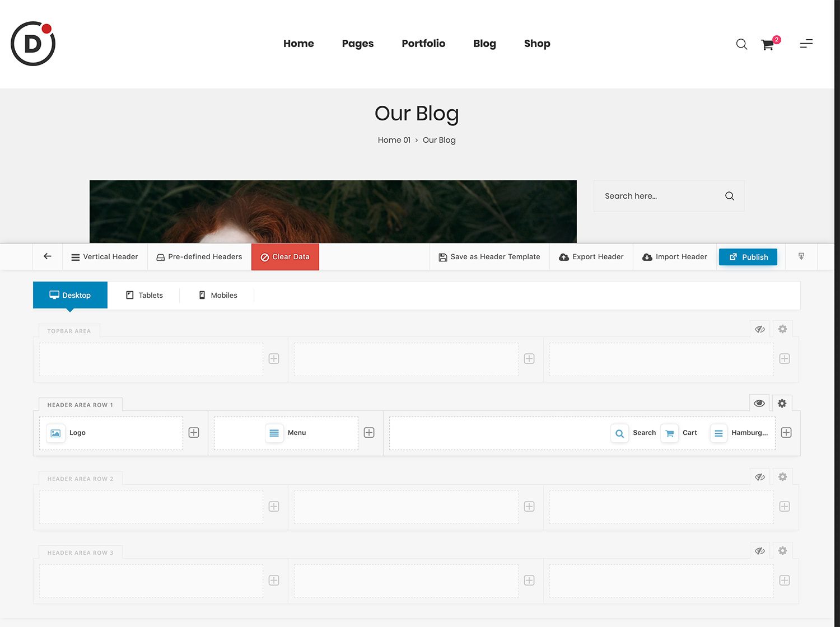Click the red Clear Data button
The image size is (840, 627).
tap(285, 257)
